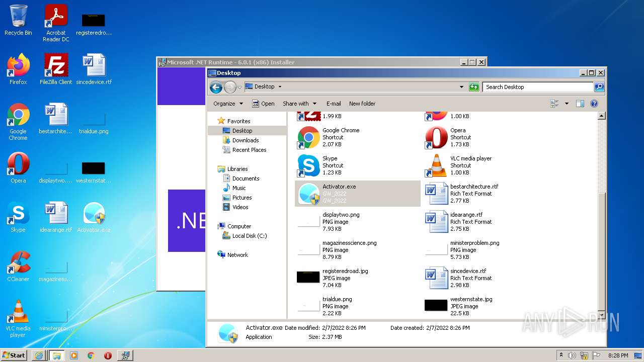
Task: Select idearange.rtf in file list
Action: (x=485, y=222)
